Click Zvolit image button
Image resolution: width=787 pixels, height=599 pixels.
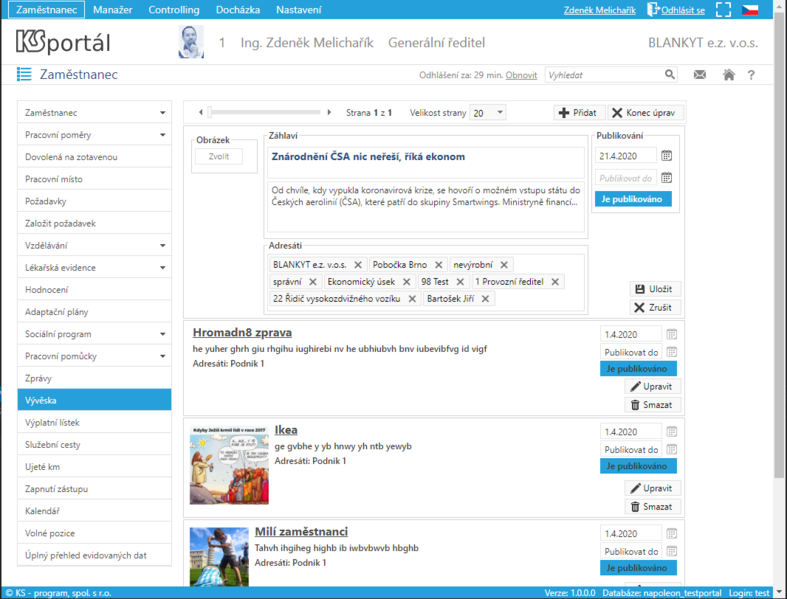219,156
